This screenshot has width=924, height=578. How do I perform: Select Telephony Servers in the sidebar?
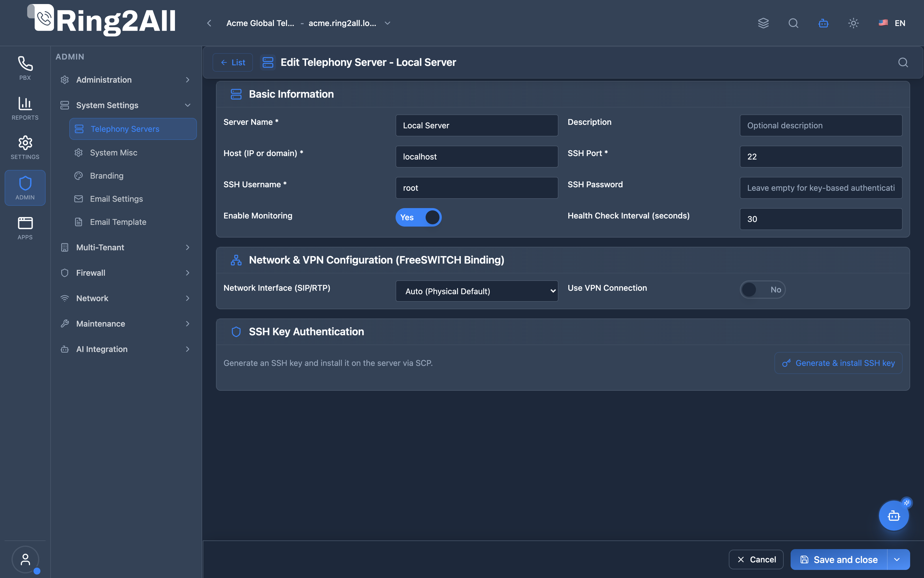click(x=133, y=129)
